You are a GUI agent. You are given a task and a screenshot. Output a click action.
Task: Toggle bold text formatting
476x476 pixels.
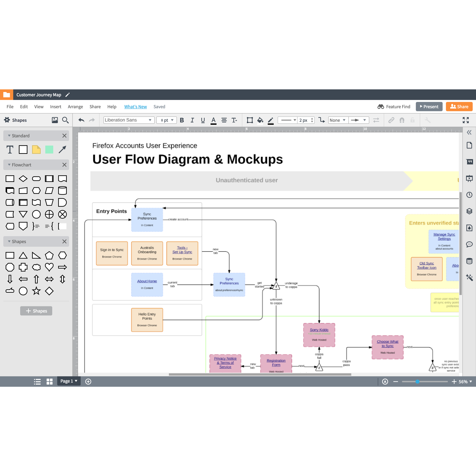click(x=182, y=120)
